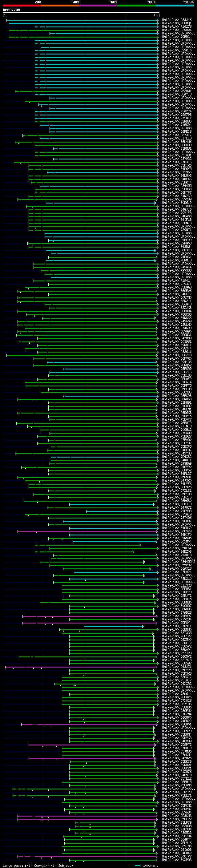Click label UniRef100_Q17EL3
Image resolution: width=197 pixels, height=868 pixels.
tap(177, 139)
